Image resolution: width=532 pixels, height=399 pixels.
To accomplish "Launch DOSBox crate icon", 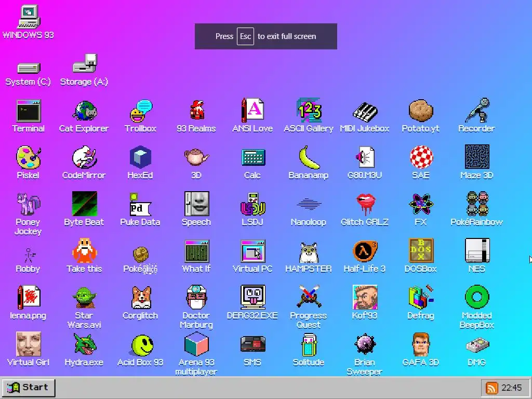I will coord(421,250).
